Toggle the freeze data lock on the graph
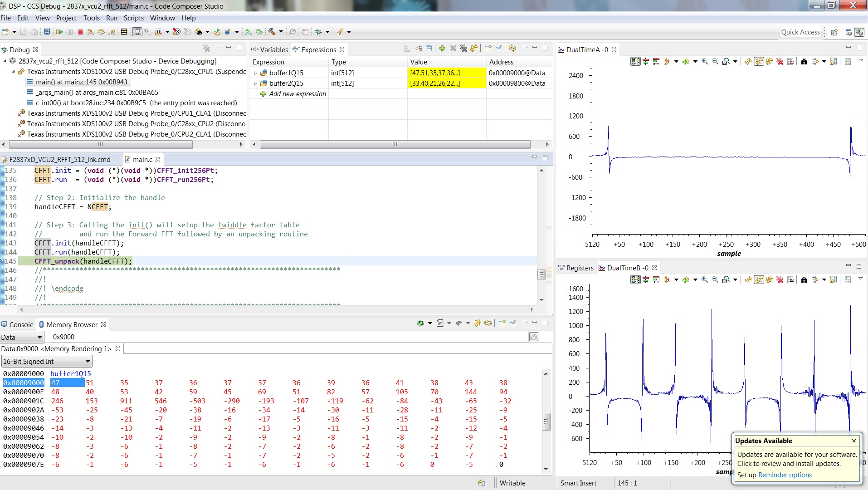The height and width of the screenshot is (490, 868). (x=834, y=61)
